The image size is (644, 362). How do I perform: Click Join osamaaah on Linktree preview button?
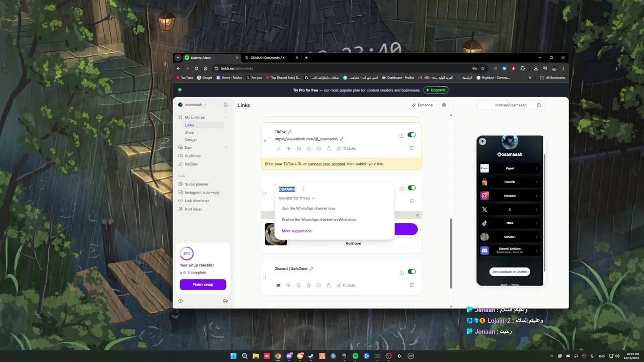pyautogui.click(x=510, y=271)
